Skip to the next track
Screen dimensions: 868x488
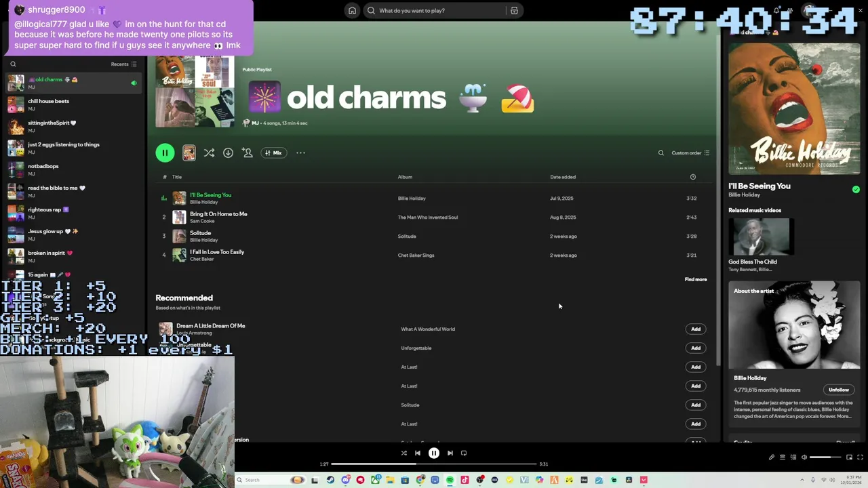pos(450,453)
